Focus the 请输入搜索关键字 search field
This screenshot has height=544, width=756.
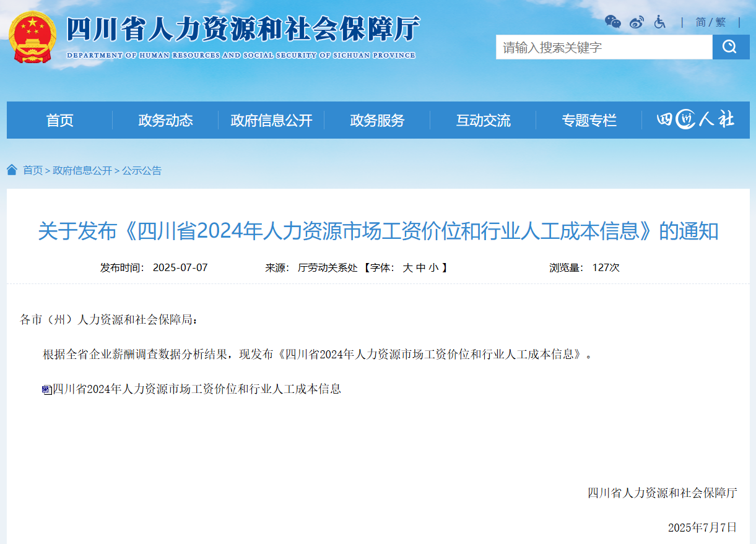[604, 47]
